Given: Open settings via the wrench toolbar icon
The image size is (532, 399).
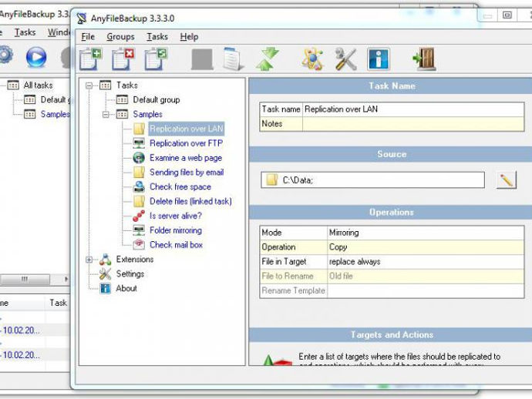Looking at the screenshot, I should coord(345,59).
